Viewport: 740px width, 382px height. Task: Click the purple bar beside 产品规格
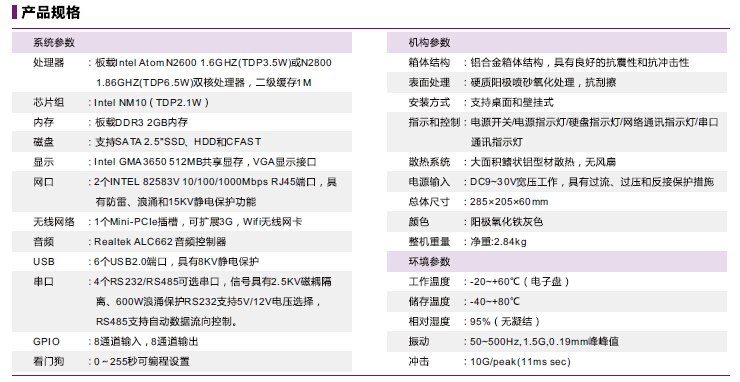click(15, 12)
